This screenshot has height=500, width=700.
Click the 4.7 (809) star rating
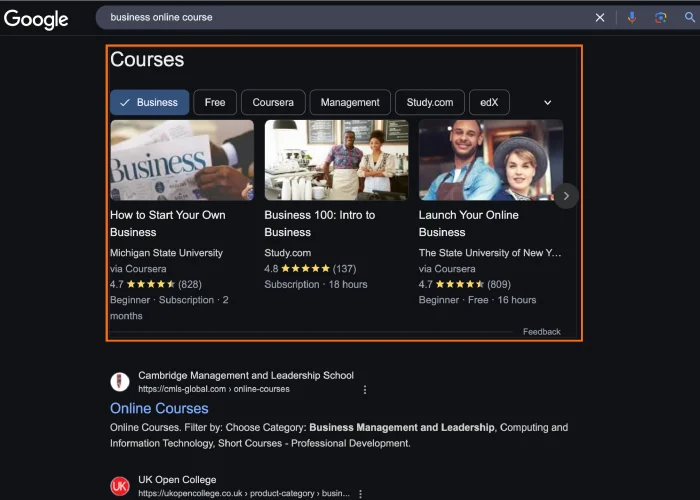(465, 284)
